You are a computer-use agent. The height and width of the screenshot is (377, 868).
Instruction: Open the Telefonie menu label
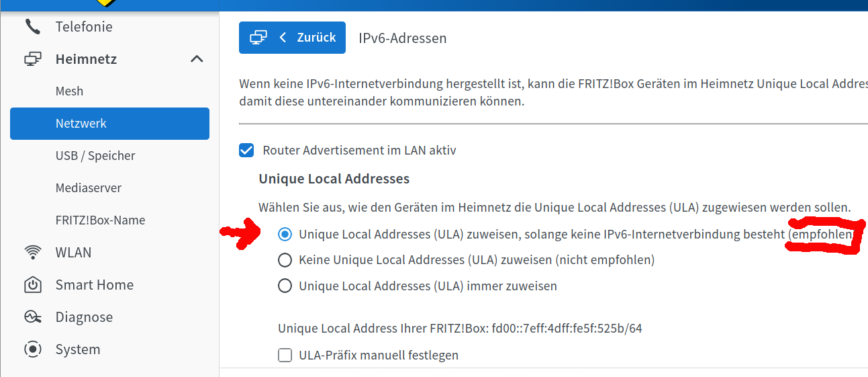(84, 27)
